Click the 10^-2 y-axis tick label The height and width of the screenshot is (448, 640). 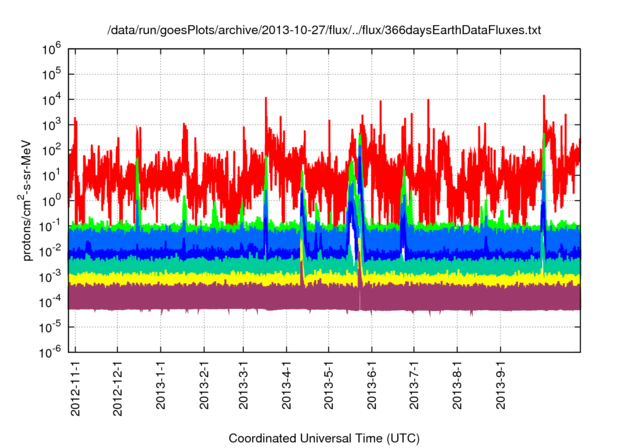(50, 252)
